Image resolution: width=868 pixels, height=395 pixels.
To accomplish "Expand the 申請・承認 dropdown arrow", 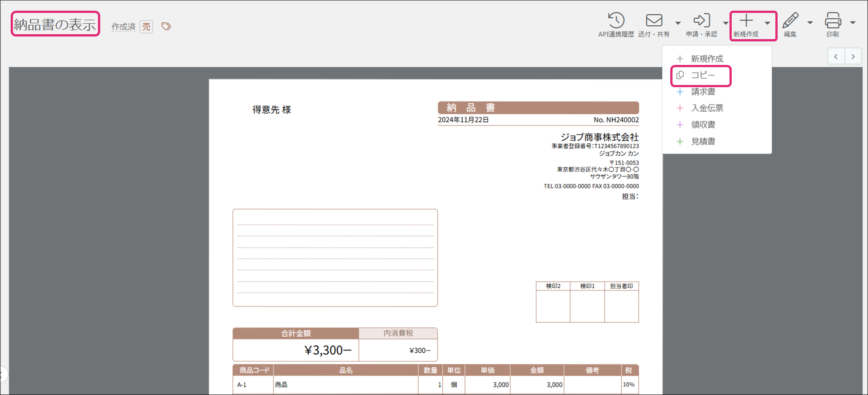I will pos(725,23).
